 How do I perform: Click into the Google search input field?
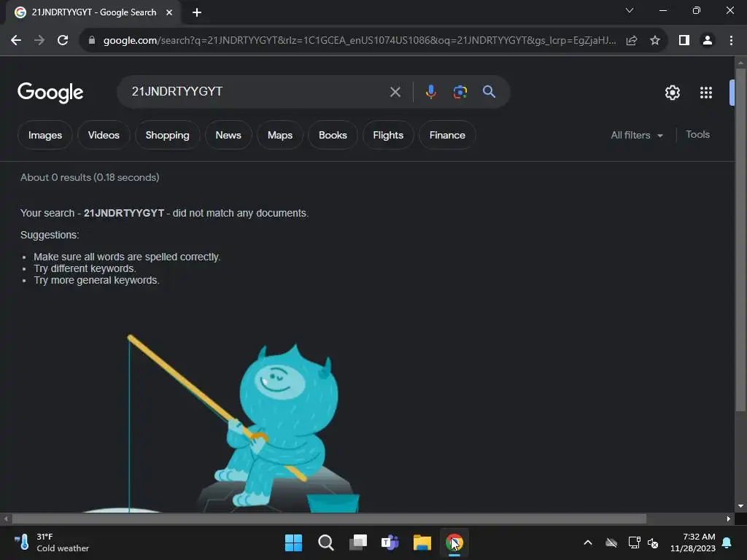pos(258,91)
